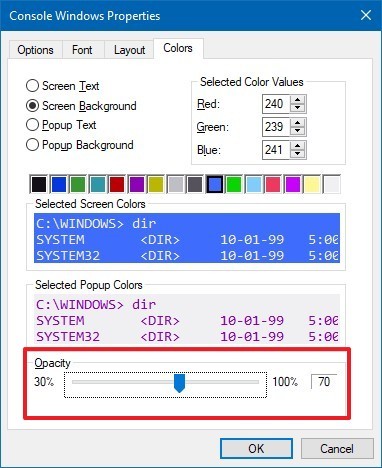Viewport: 382px width, 468px height.
Task: Pick the dark blue color swatch
Action: (59, 184)
